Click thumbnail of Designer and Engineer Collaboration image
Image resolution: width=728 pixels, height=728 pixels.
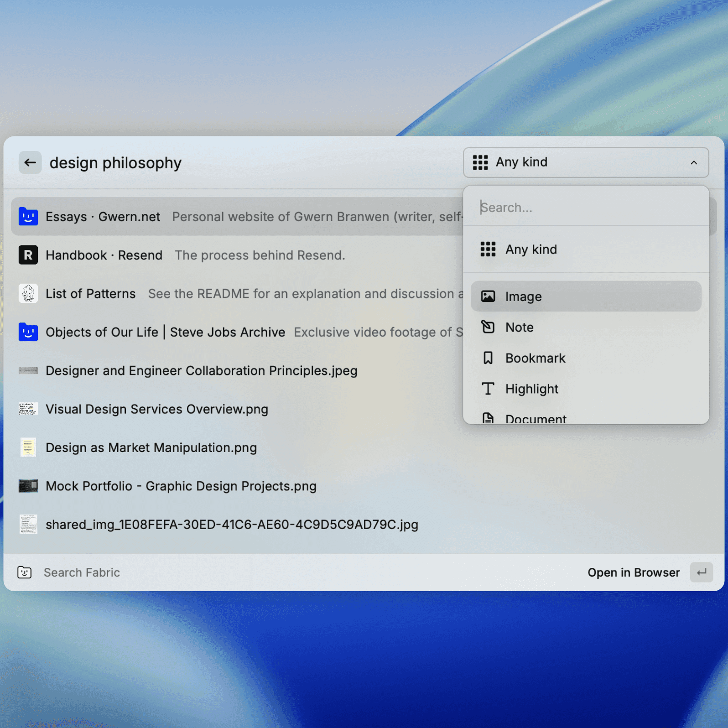[x=28, y=370]
